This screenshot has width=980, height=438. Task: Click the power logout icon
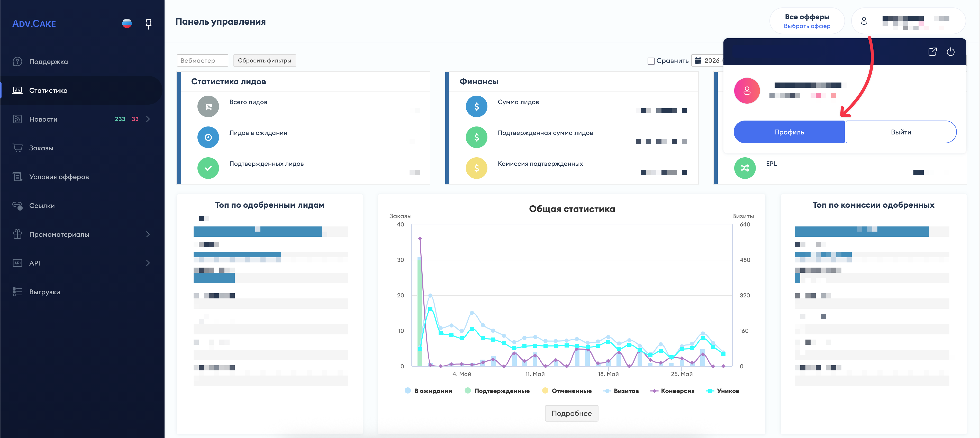point(950,52)
